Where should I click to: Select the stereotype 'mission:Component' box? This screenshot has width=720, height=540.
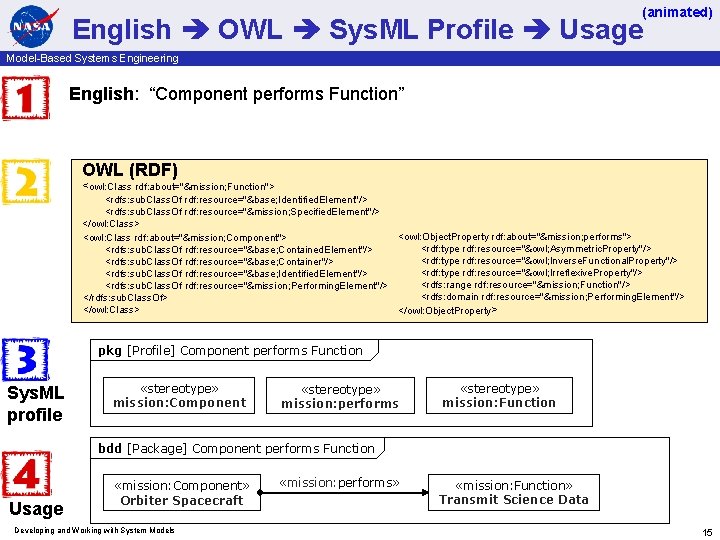click(x=179, y=395)
